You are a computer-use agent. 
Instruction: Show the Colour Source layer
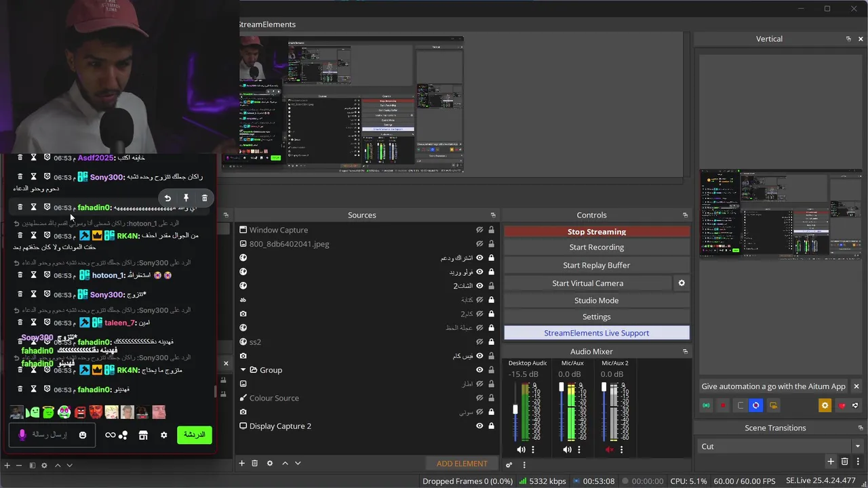click(479, 398)
